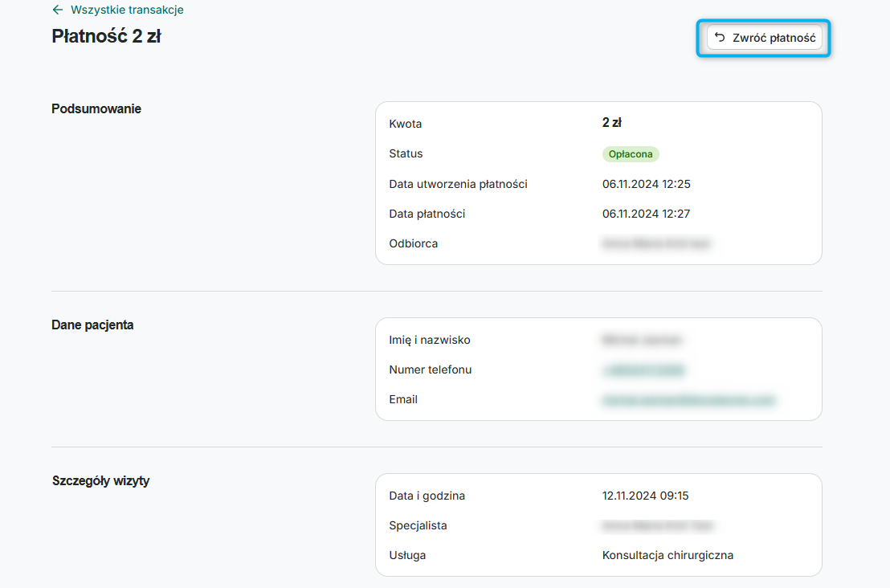Screen dimensions: 890x588
Task: Select the visit date 12.11.2024 09:15
Action: click(646, 496)
